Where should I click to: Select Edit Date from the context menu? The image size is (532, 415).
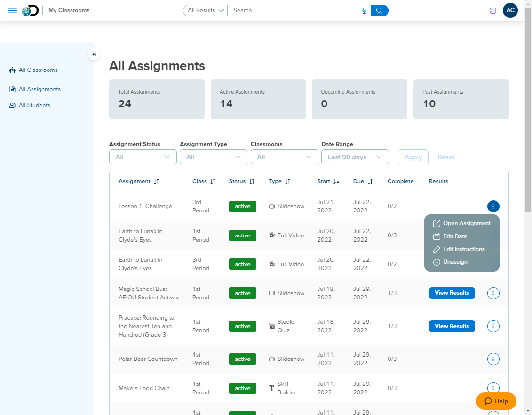coord(454,236)
